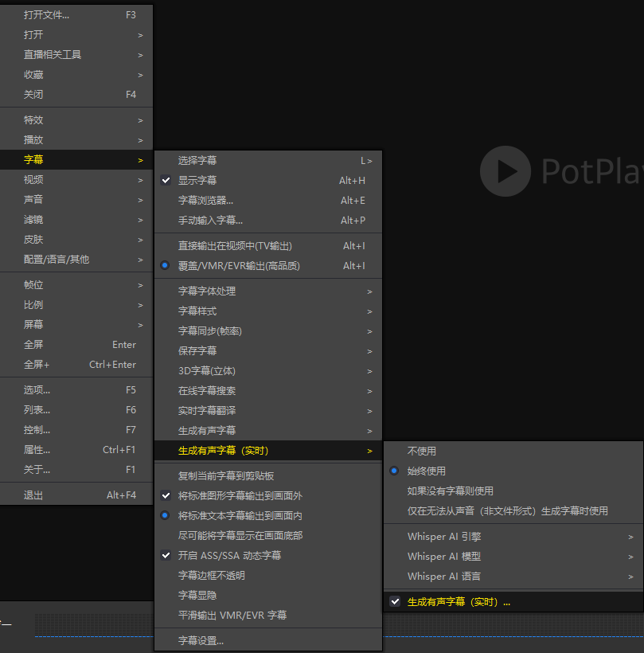The width and height of the screenshot is (644, 653).
Task: Select 覆盖/VMR/EVR输出(高品质) radio option
Action: click(268, 266)
